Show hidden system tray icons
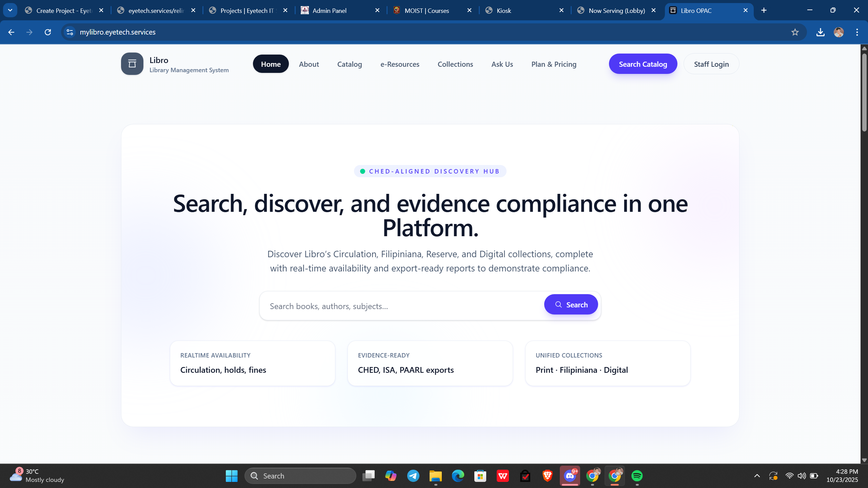The width and height of the screenshot is (868, 488). (757, 476)
